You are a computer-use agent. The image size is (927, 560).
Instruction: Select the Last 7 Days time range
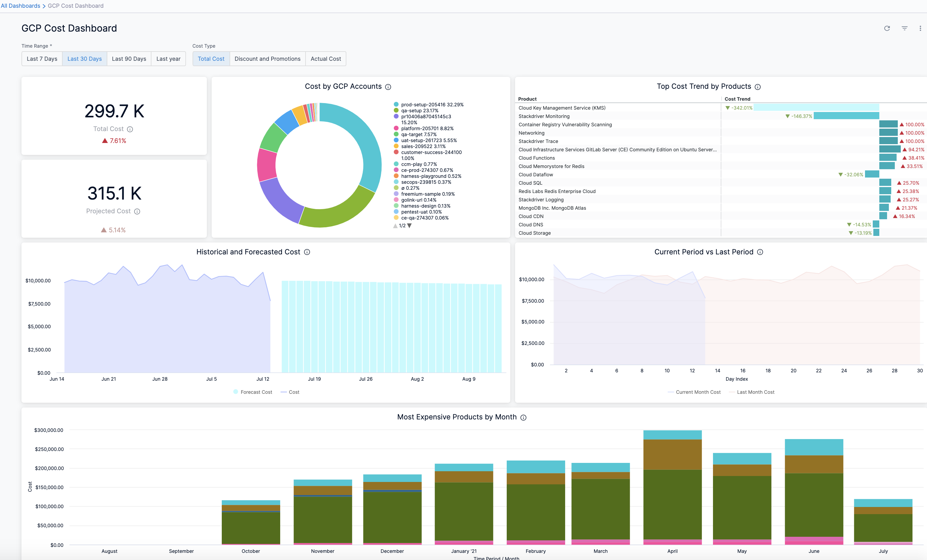(42, 59)
